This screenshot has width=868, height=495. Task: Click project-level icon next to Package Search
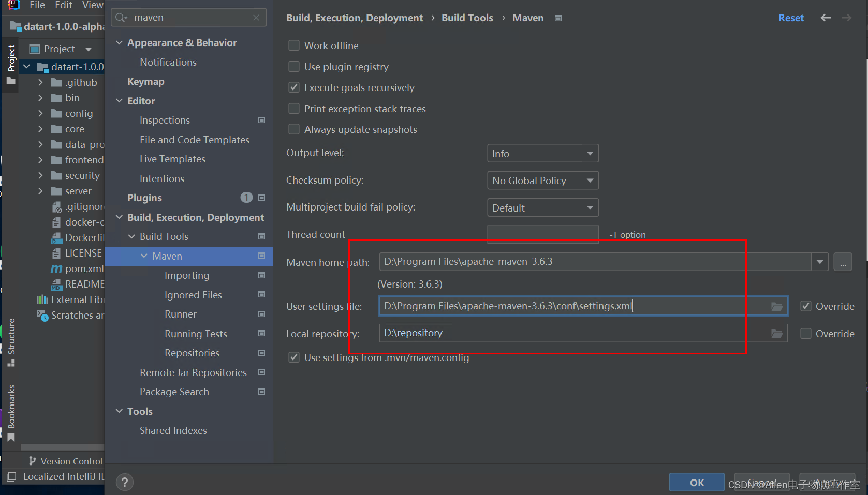261,392
